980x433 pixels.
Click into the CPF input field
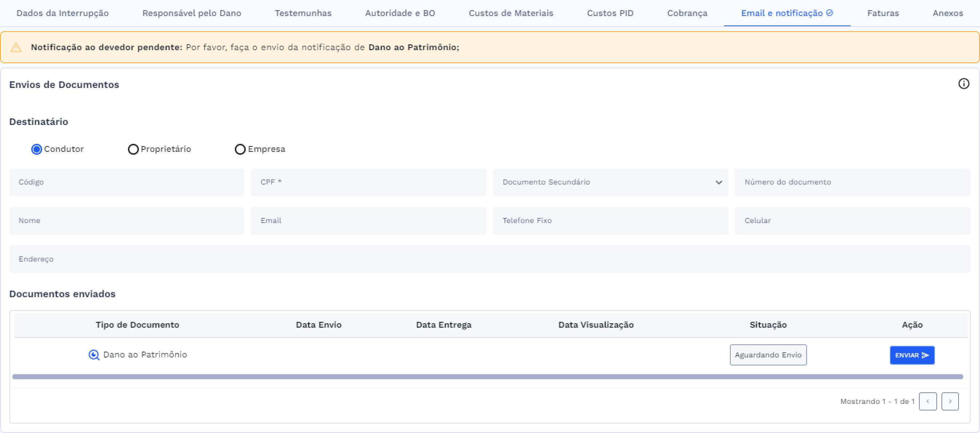pos(368,182)
